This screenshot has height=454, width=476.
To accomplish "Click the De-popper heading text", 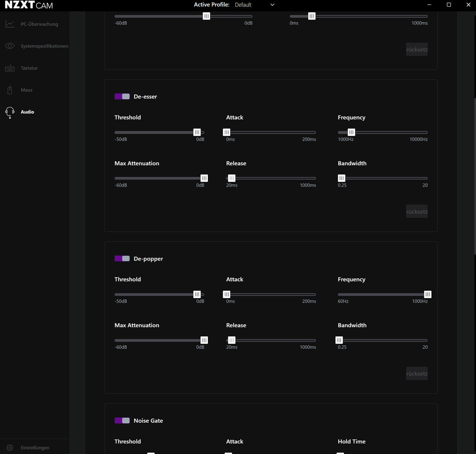I will (148, 259).
